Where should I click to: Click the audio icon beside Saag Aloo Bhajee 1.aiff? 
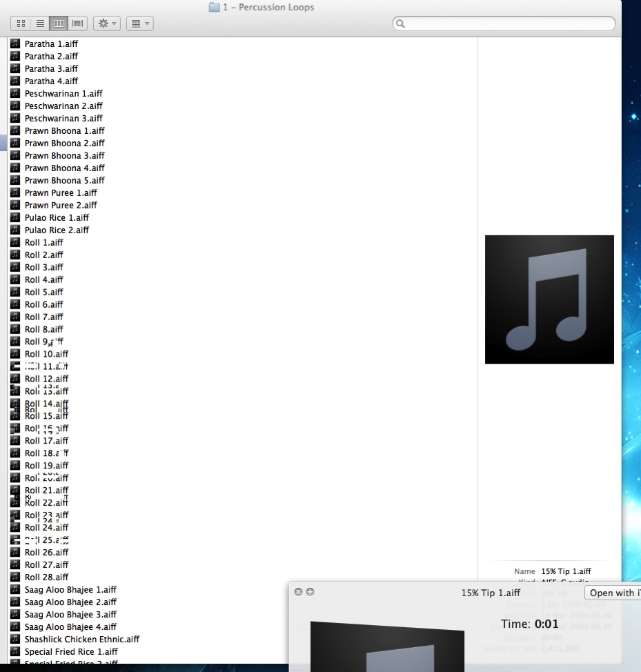tap(15, 590)
